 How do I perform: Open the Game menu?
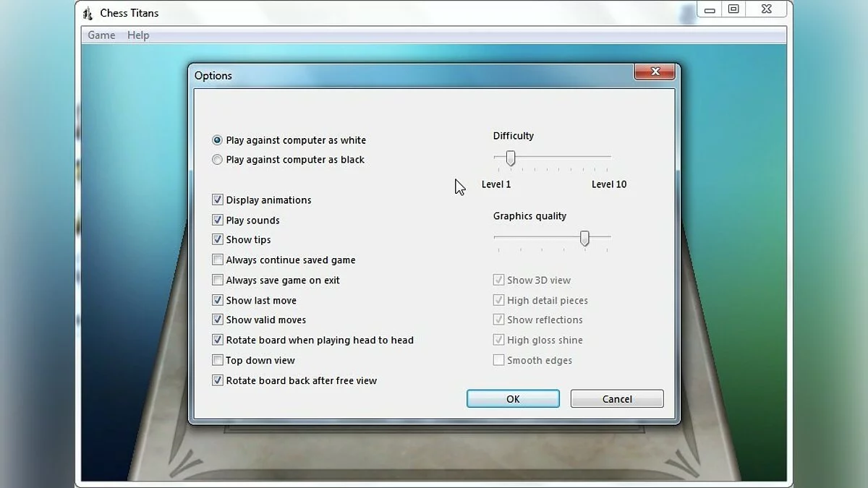(x=101, y=35)
